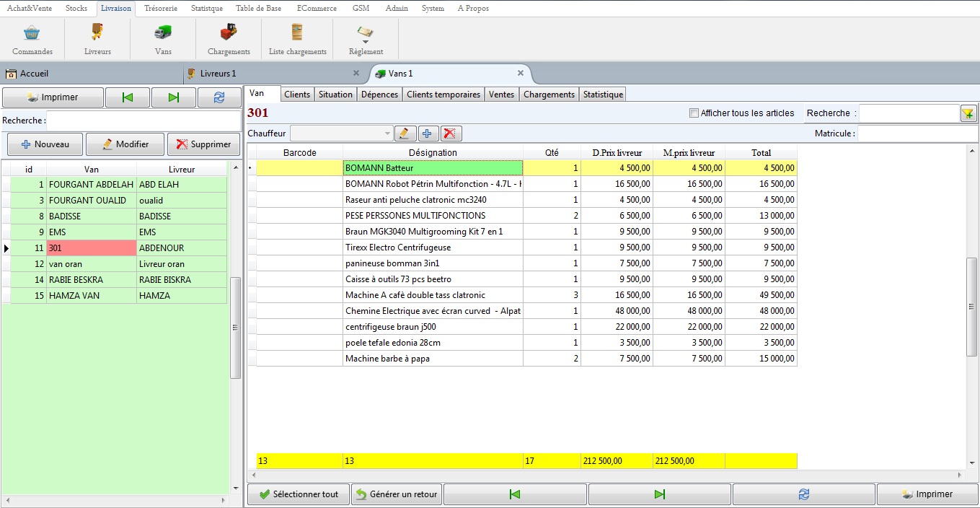
Task: Click the add chauffeur plus icon
Action: click(x=428, y=133)
